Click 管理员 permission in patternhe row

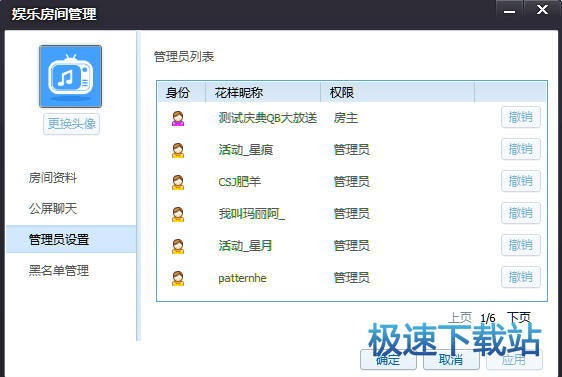352,278
